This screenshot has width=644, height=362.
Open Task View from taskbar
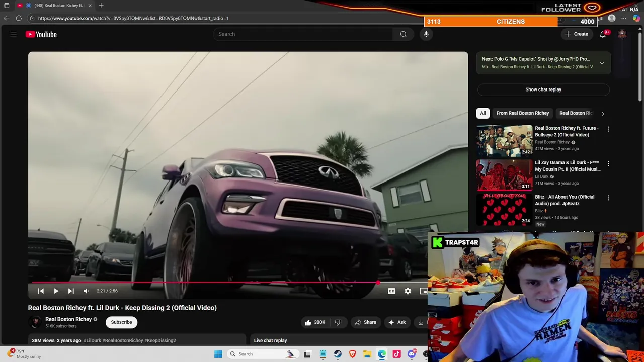click(307, 354)
